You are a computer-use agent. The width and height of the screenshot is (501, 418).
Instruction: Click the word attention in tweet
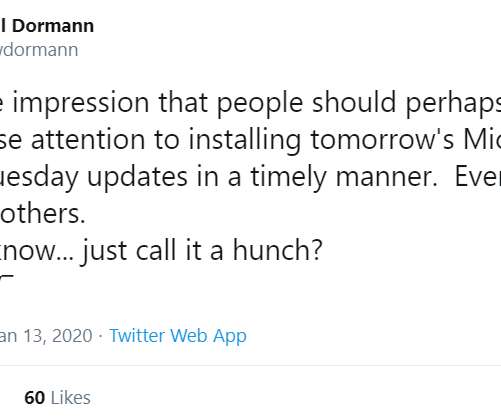(88, 140)
